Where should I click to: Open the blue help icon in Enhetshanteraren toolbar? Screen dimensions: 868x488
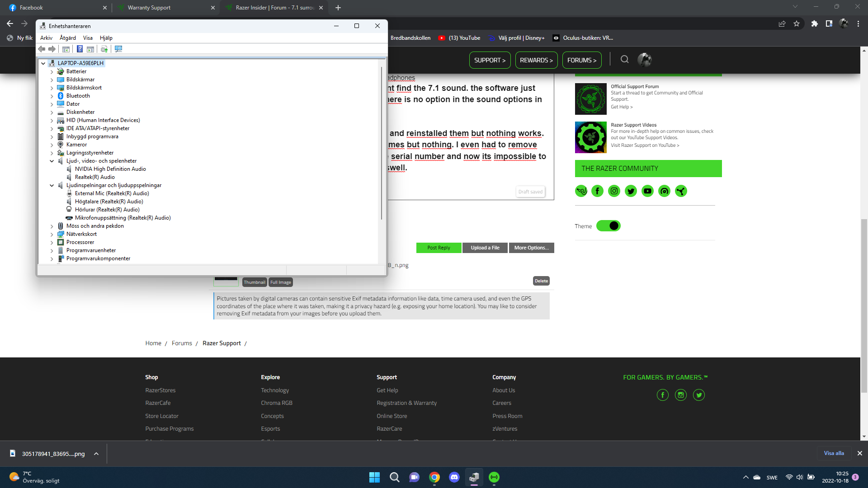pos(80,49)
